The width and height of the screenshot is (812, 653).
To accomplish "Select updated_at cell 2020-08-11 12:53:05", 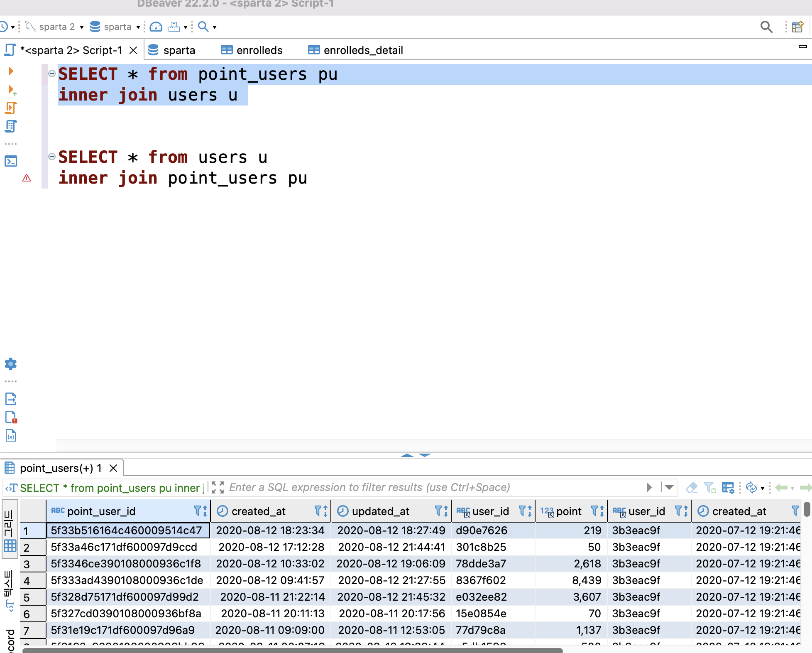I will tap(391, 630).
